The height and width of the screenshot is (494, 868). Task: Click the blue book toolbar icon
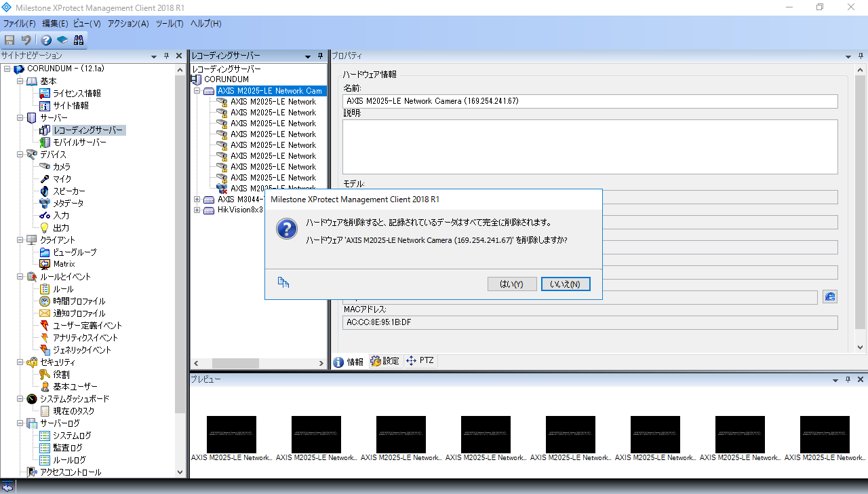click(x=62, y=40)
